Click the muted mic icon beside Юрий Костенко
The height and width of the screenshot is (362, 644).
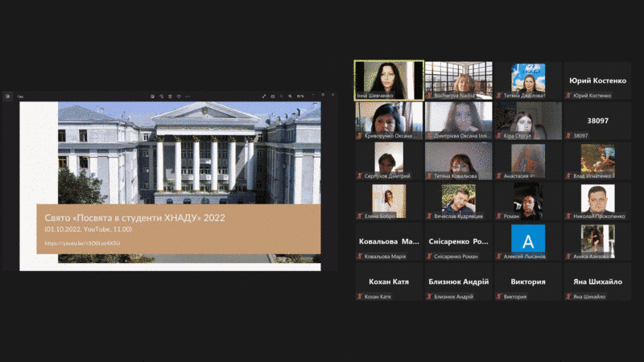click(568, 96)
